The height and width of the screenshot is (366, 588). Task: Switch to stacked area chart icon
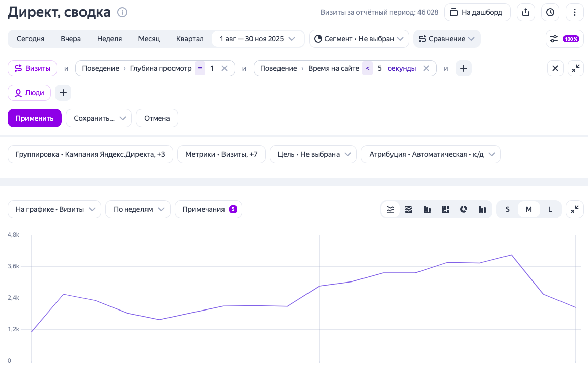click(409, 209)
